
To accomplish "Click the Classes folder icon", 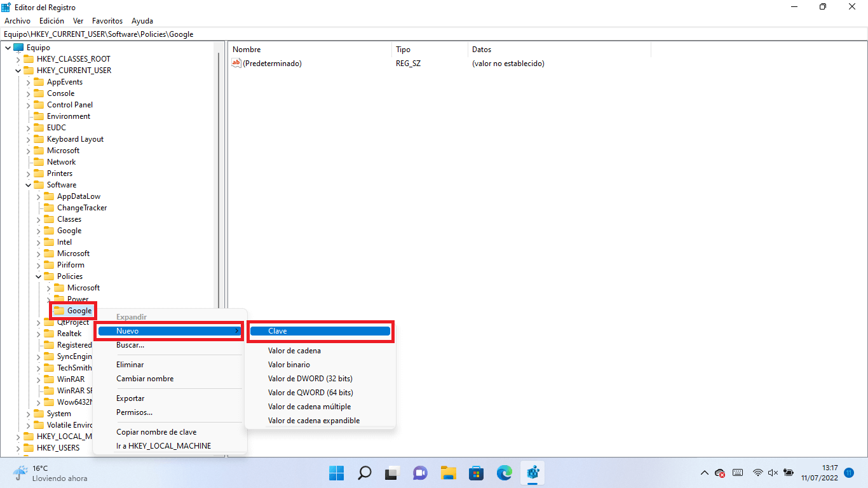I will click(49, 219).
